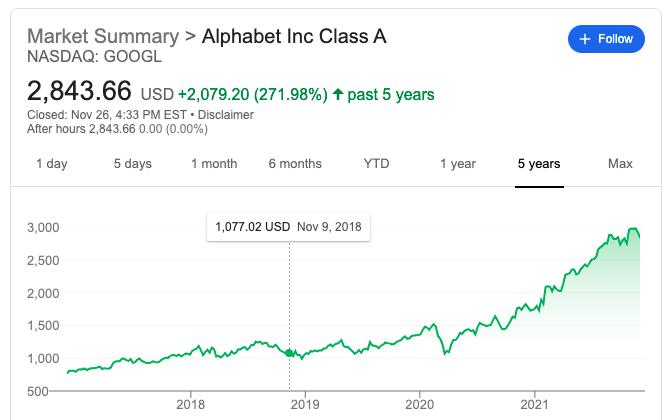This screenshot has width=670, height=420.
Task: Click the 2,843.66 stock price
Action: click(x=79, y=91)
